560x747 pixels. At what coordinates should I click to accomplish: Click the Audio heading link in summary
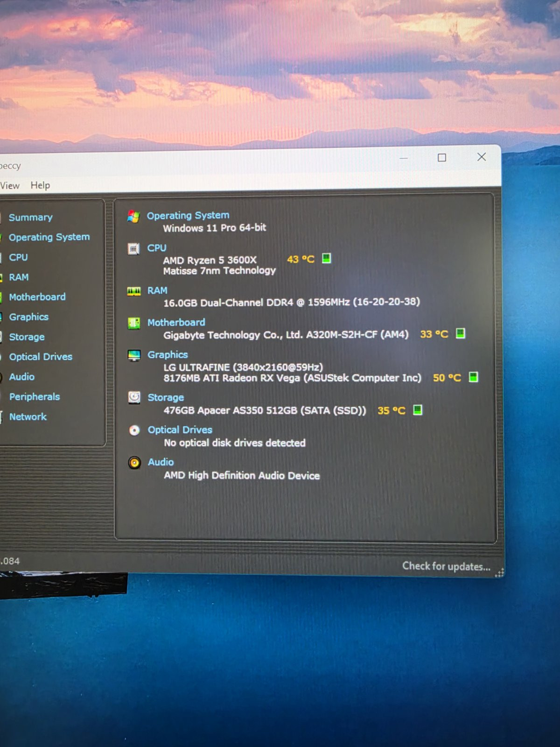[161, 462]
